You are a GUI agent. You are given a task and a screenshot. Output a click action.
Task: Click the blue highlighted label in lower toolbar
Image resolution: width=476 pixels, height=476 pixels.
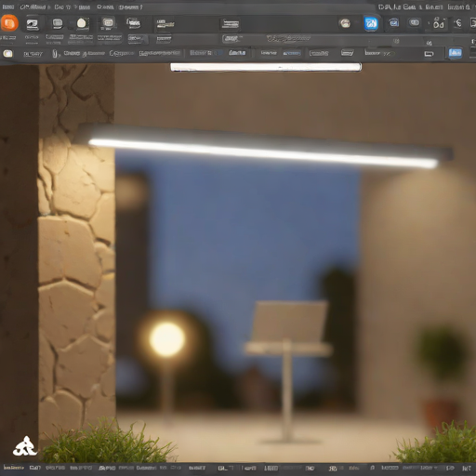pos(292,54)
